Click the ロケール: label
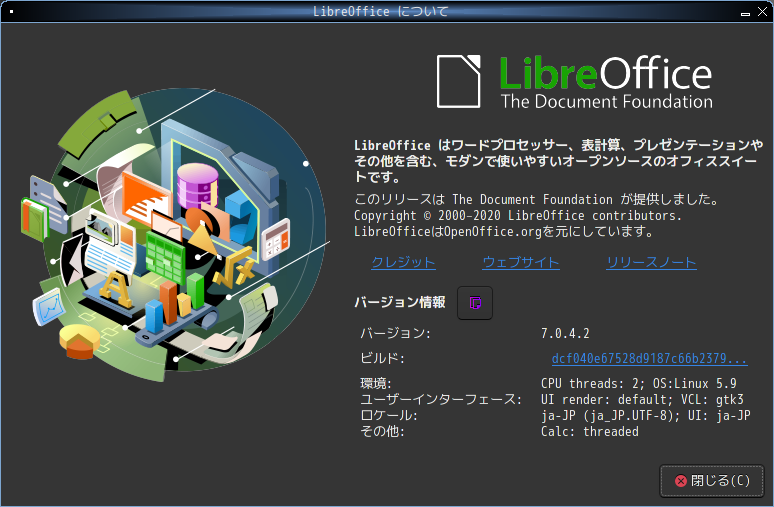 click(389, 416)
